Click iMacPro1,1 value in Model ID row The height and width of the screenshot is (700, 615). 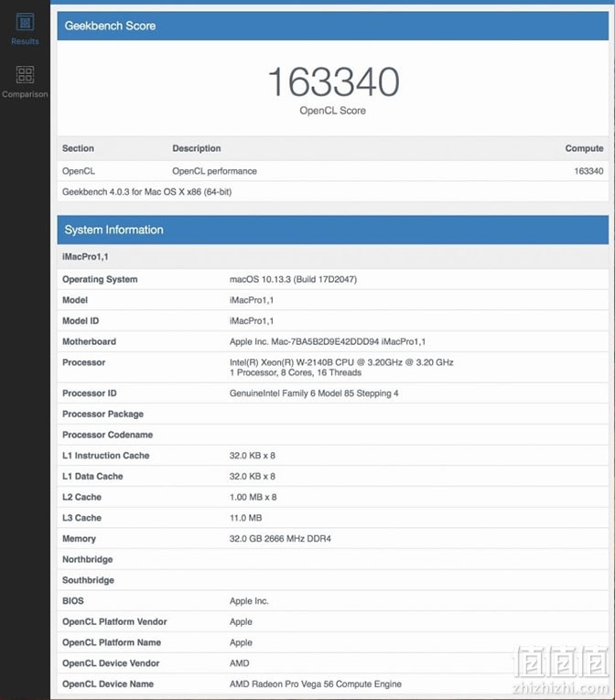click(252, 321)
